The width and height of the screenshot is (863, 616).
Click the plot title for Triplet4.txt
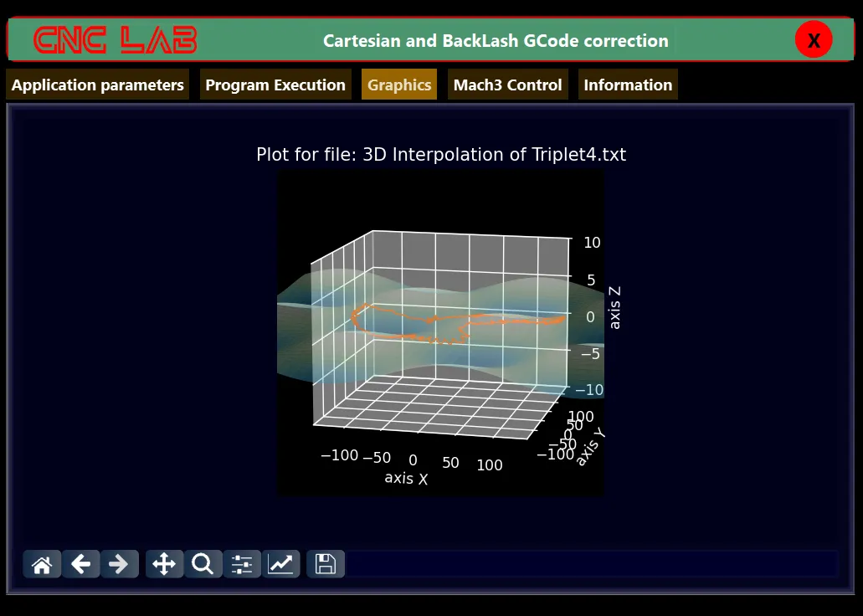coord(441,155)
